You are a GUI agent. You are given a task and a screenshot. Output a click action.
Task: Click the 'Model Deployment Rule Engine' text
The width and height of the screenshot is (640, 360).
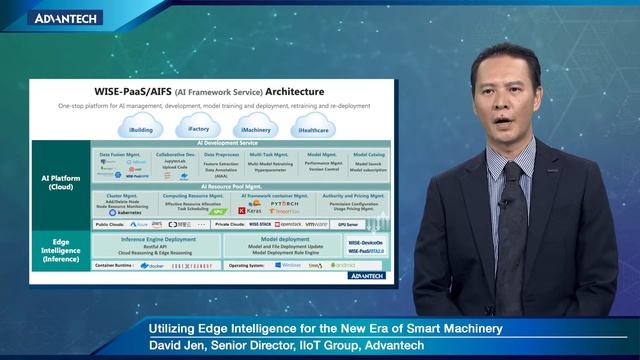[x=285, y=253]
